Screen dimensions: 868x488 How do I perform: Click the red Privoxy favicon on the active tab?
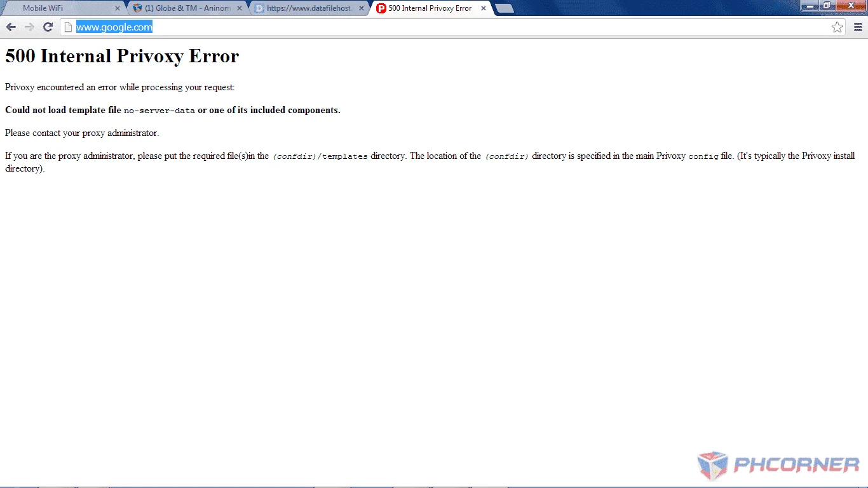(381, 8)
